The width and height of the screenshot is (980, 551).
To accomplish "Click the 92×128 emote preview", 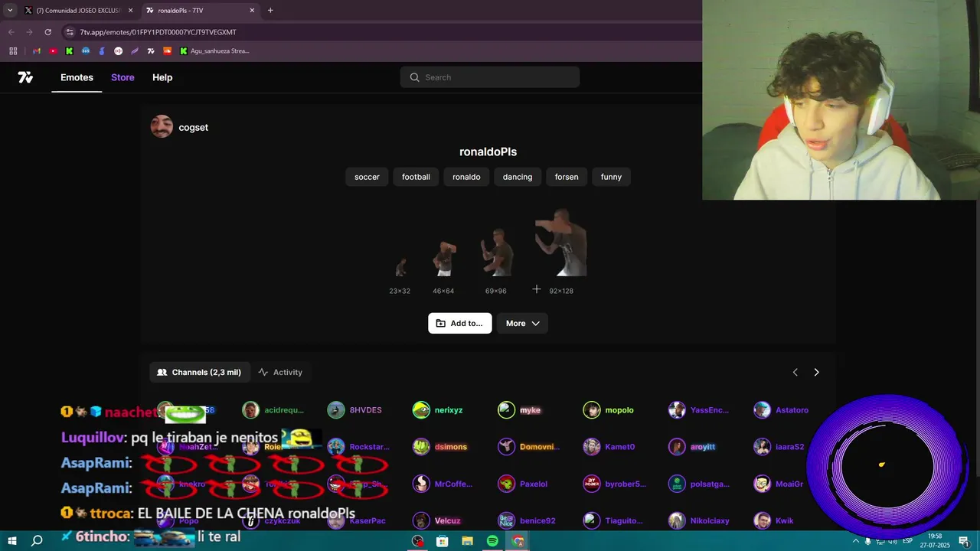I will [x=561, y=243].
